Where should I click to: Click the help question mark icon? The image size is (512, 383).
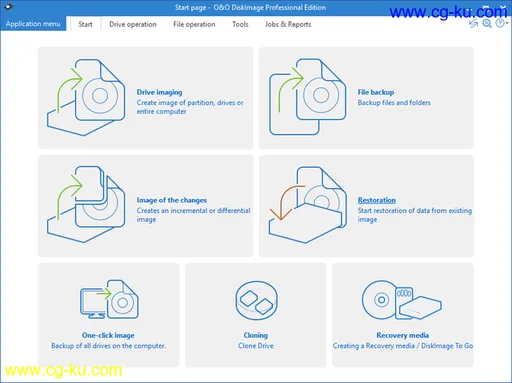[500, 23]
